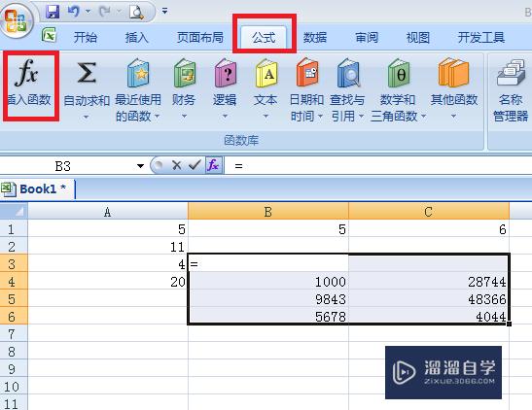Select row 7 header
532x410 pixels.
tap(14, 334)
